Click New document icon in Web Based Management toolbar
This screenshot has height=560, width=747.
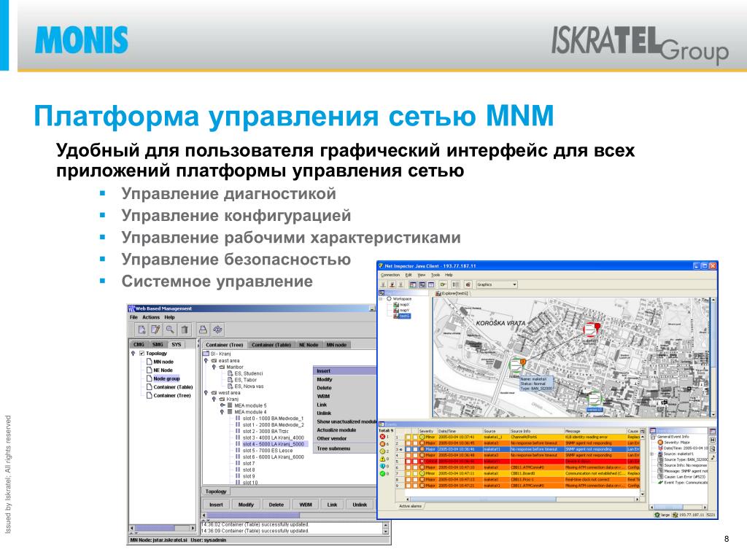pos(142,330)
